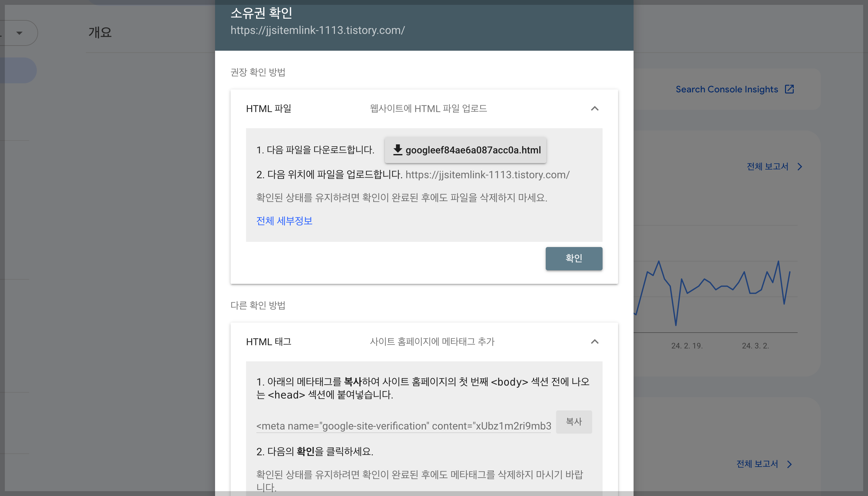Image resolution: width=868 pixels, height=496 pixels.
Task: Open the 전체 세부정보 link
Action: click(284, 221)
